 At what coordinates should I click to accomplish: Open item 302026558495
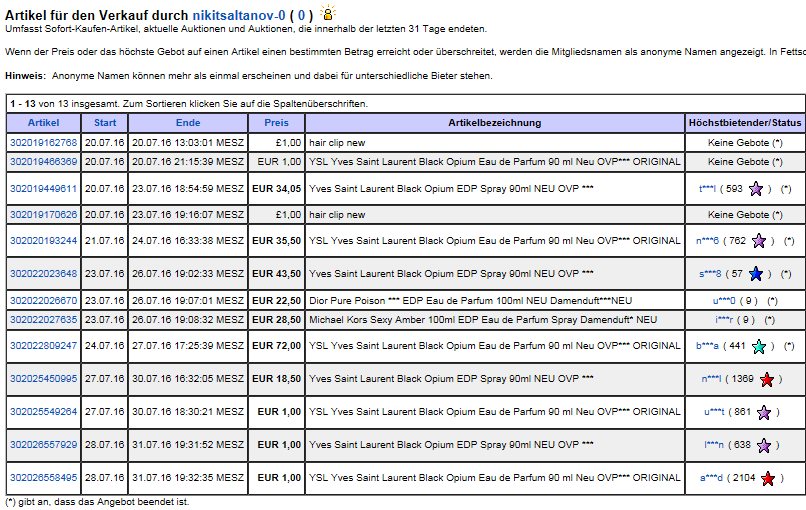[44, 477]
